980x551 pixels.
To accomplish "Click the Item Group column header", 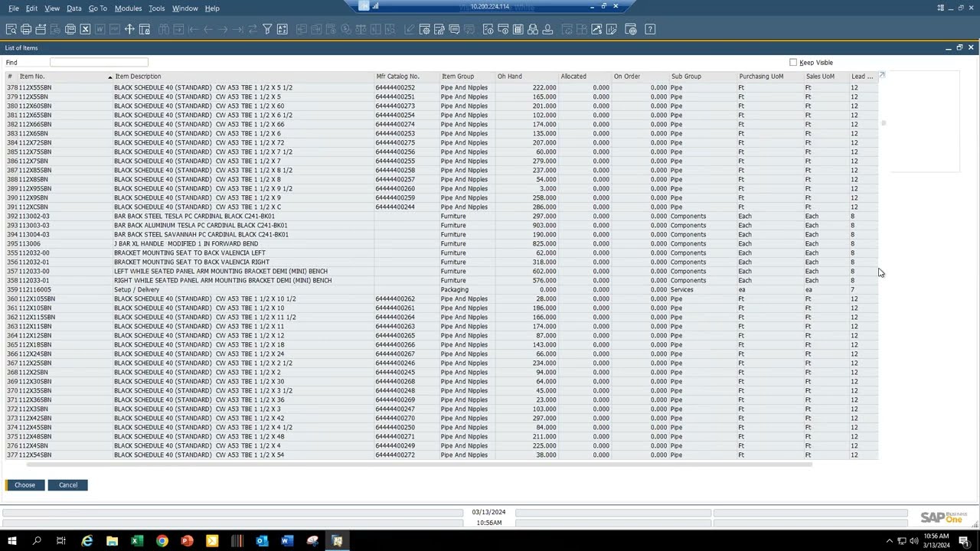I will [x=458, y=77].
